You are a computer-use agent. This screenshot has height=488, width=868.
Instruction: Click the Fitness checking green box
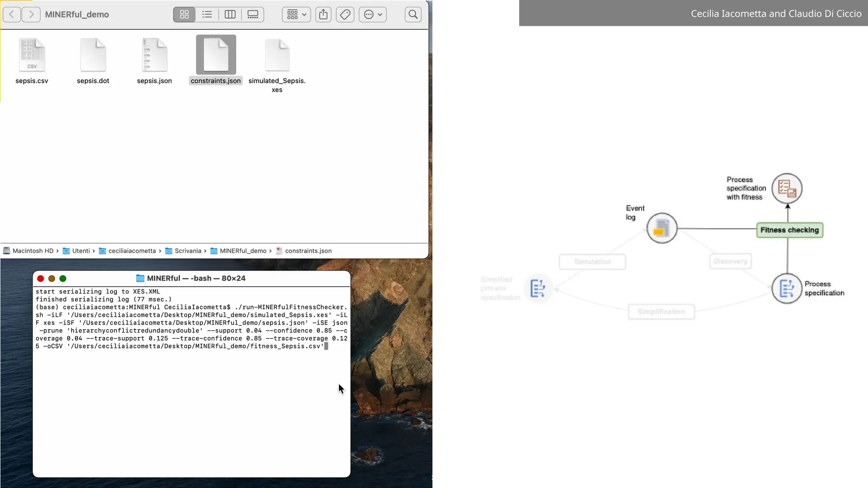pyautogui.click(x=790, y=230)
